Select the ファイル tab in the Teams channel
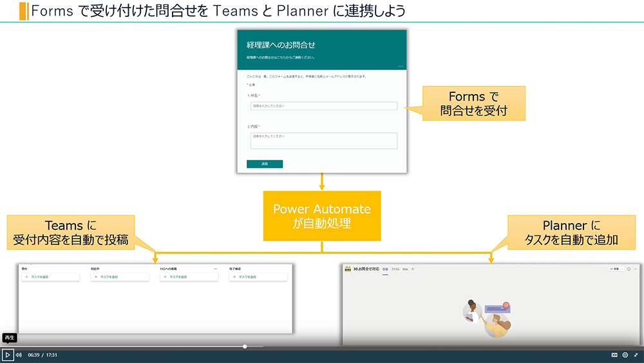This screenshot has width=644, height=363. click(395, 270)
